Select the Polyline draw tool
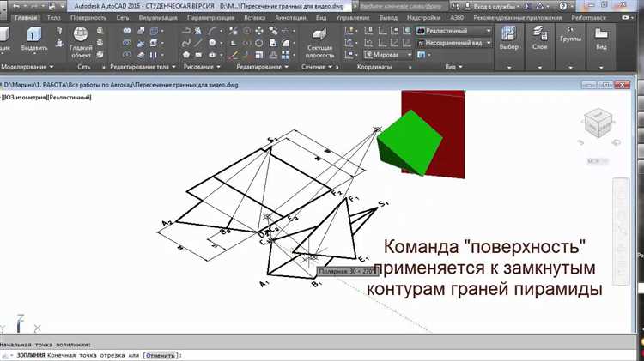644x361 pixels. click(x=186, y=31)
